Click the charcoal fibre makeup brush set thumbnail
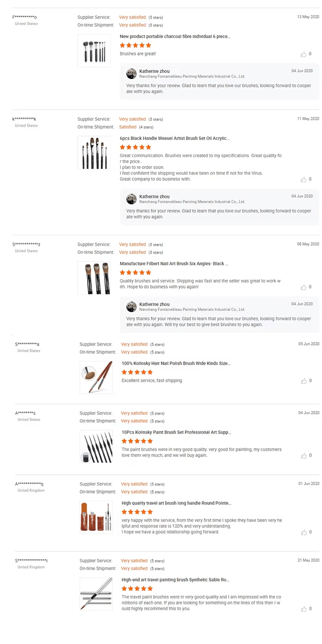This screenshot has width=322, height=644. tap(94, 51)
